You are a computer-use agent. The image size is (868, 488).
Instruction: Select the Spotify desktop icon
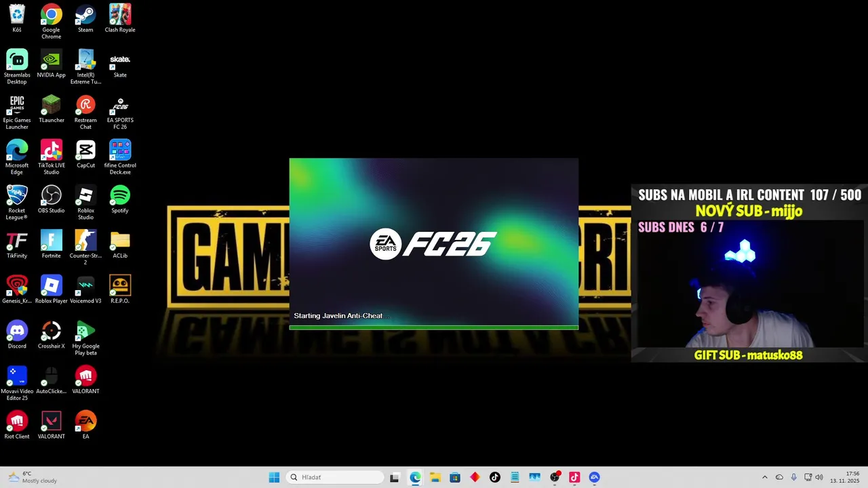[120, 199]
